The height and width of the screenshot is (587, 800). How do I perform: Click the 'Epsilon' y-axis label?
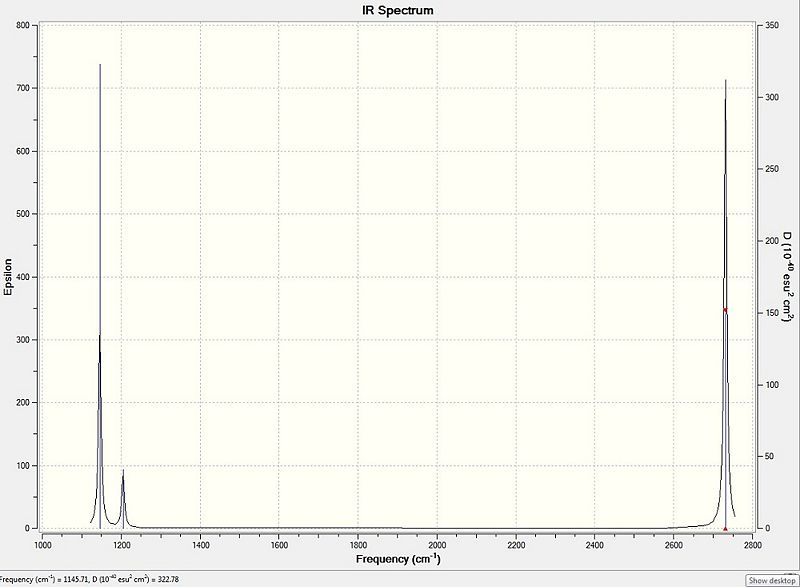tap(8, 277)
